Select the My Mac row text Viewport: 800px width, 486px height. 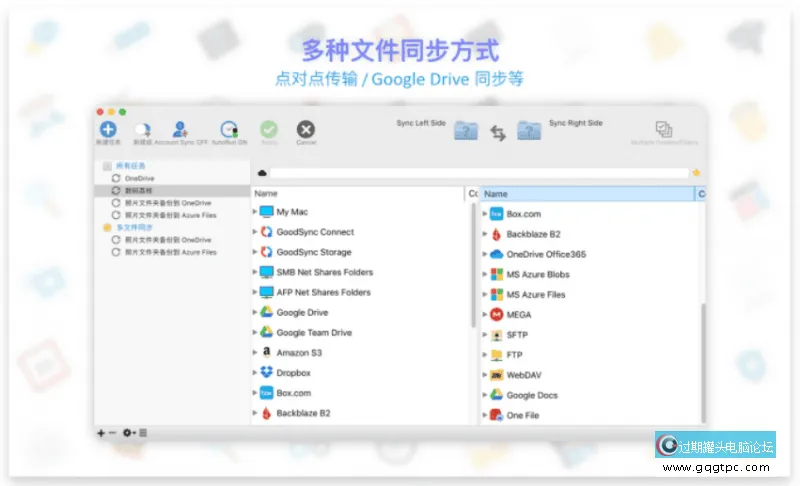(x=292, y=212)
